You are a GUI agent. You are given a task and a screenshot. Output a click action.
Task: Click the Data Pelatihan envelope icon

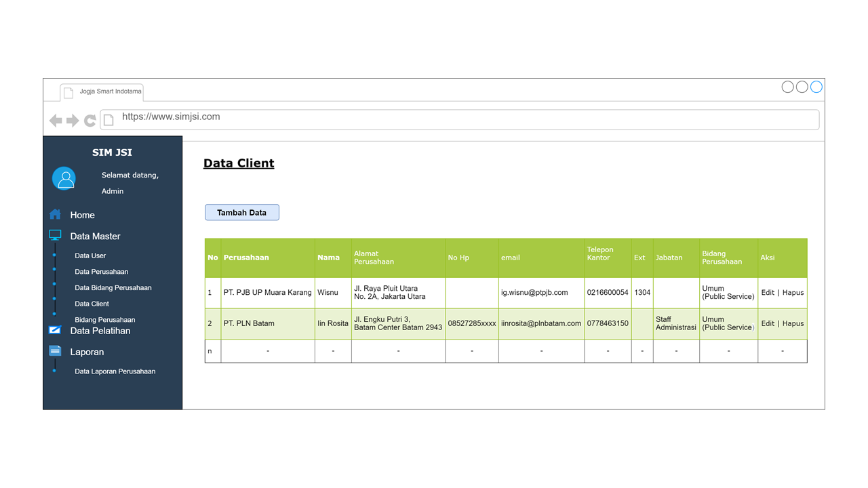(55, 330)
